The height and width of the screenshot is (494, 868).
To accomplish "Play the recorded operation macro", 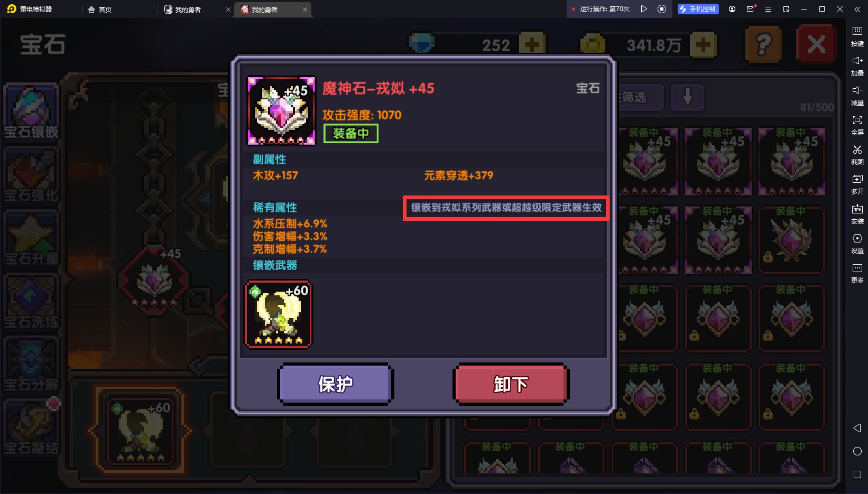I will pos(644,9).
